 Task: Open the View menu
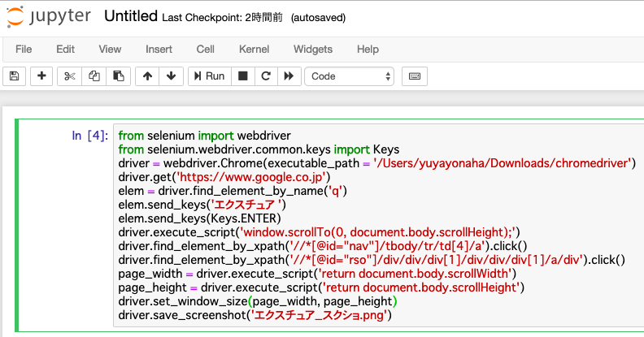[110, 50]
